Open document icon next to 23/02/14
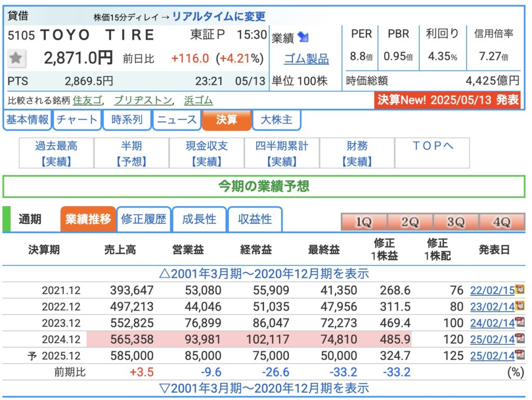This screenshot has height=400, width=532. pyautogui.click(x=520, y=306)
